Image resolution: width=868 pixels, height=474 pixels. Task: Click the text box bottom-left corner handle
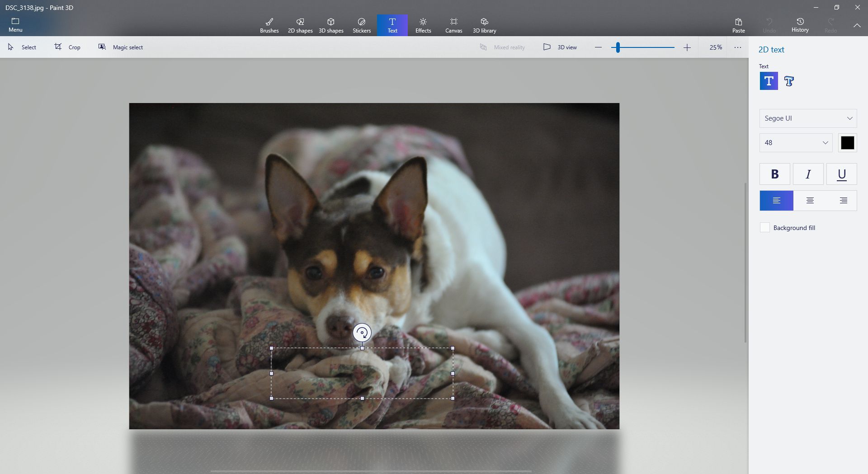pyautogui.click(x=271, y=398)
